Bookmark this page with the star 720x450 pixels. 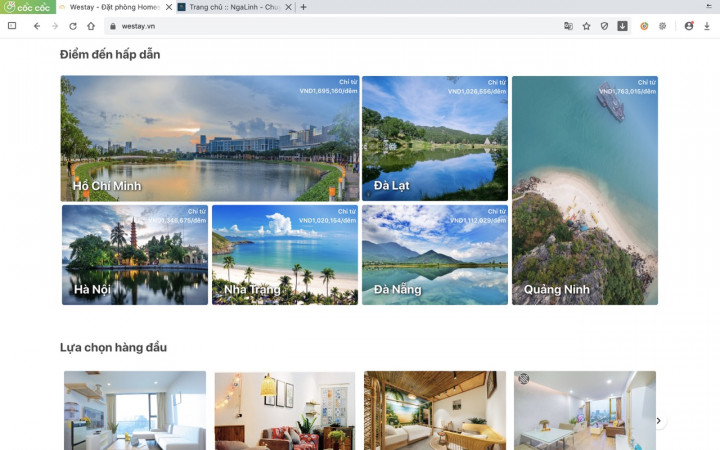coord(586,26)
